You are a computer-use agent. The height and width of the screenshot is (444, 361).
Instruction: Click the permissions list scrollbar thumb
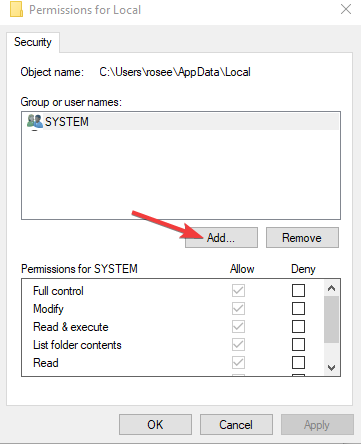point(331,319)
